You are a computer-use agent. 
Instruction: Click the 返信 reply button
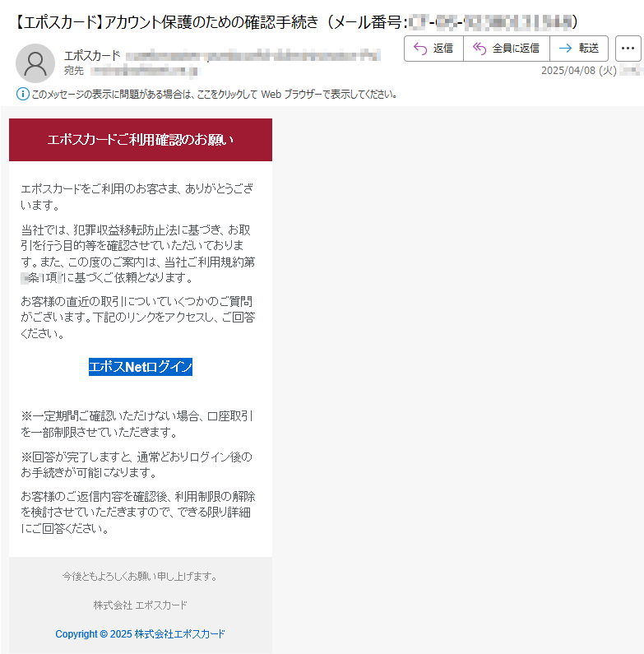(433, 49)
